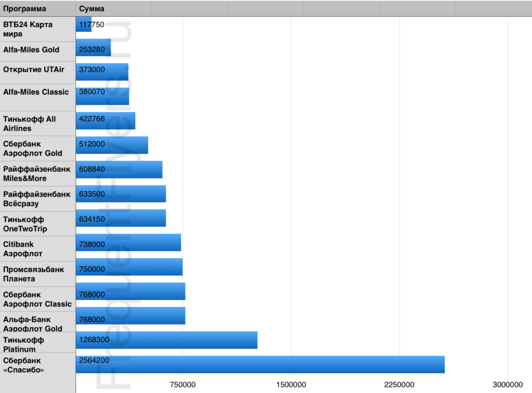Select the "Альфа-Банк Аэрофлот Gold" row label

[33, 324]
